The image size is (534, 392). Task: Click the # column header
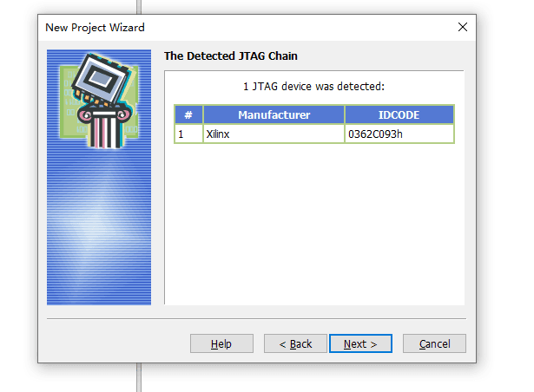[188, 114]
